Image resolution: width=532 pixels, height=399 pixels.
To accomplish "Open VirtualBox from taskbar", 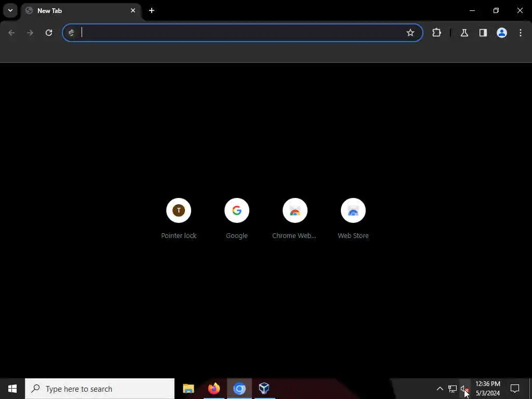I will point(264,389).
